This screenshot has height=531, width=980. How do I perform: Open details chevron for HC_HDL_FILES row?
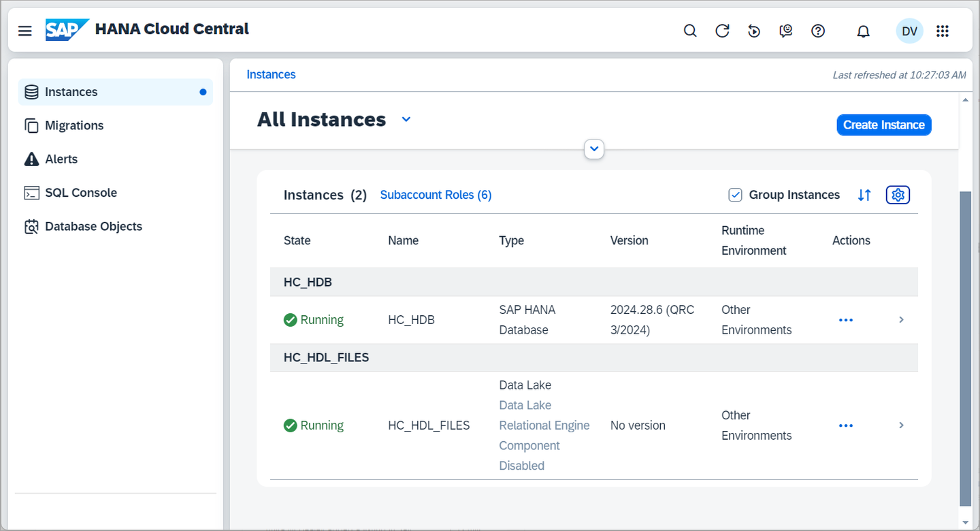(x=901, y=425)
